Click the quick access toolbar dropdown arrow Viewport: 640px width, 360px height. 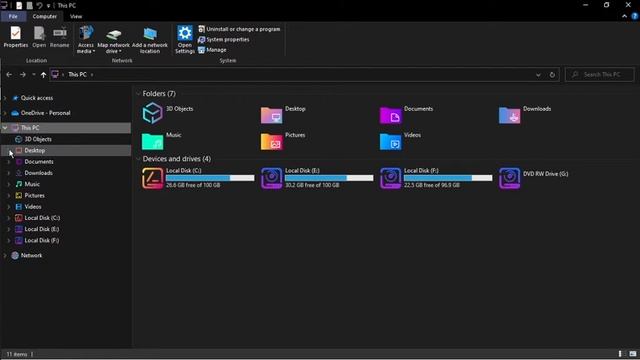coord(48,6)
